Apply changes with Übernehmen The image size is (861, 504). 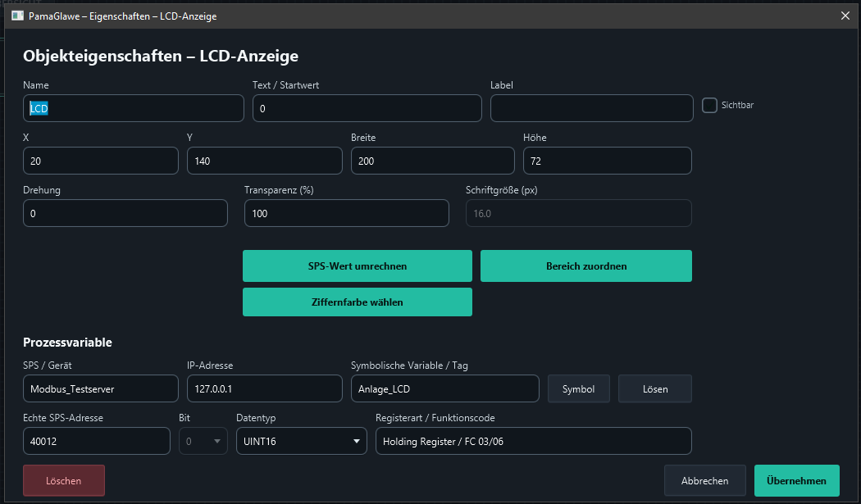click(x=797, y=481)
